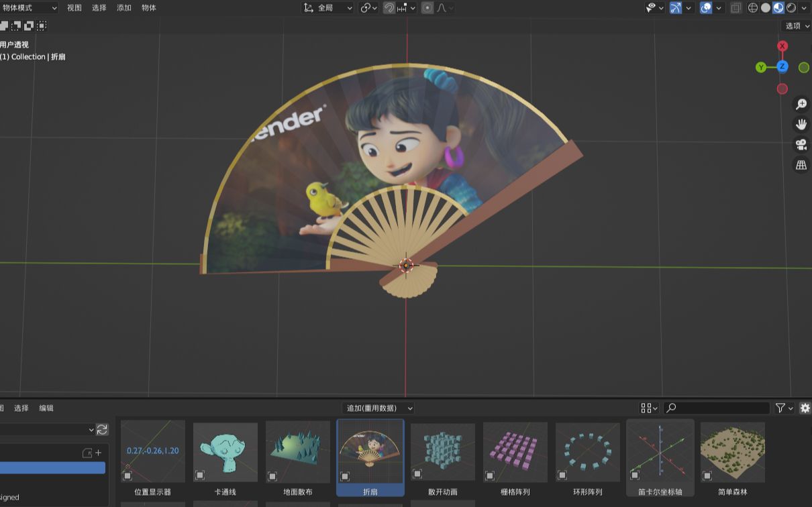Open the shading options dropdown arrow
The width and height of the screenshot is (812, 507).
pyautogui.click(x=804, y=8)
